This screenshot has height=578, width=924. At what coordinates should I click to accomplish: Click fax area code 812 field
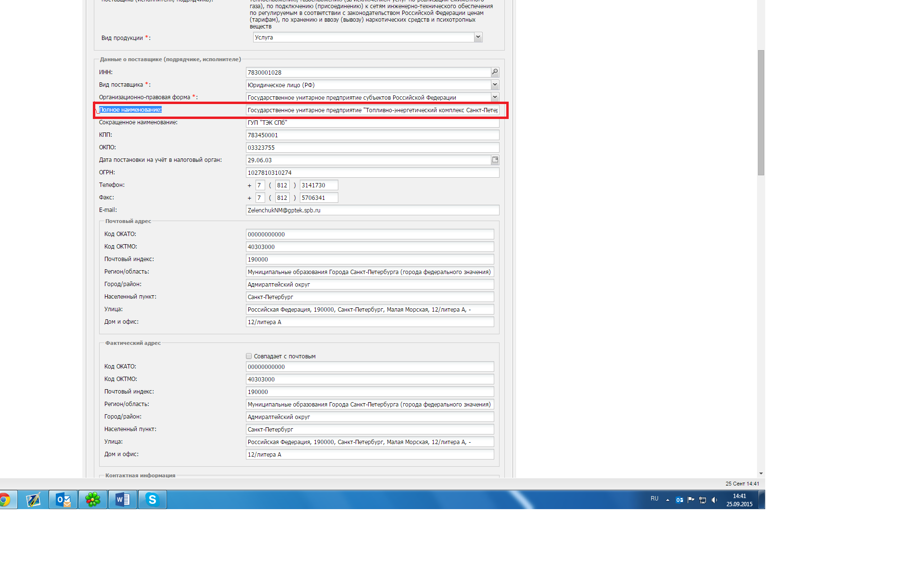(282, 197)
